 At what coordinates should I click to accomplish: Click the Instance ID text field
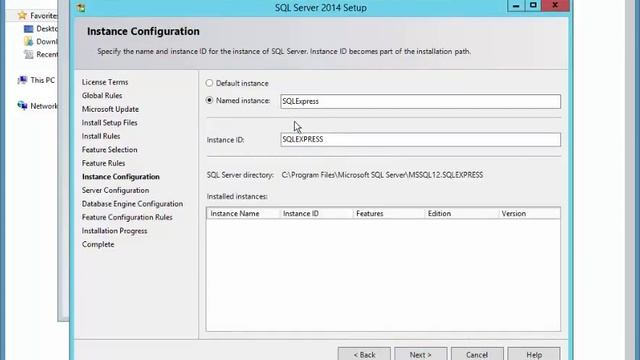[420, 140]
